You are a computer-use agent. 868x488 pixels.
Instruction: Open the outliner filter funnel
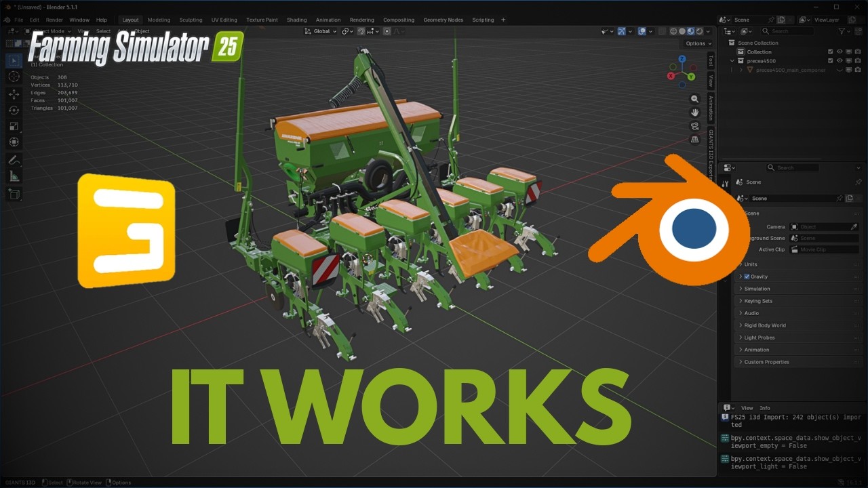point(842,31)
